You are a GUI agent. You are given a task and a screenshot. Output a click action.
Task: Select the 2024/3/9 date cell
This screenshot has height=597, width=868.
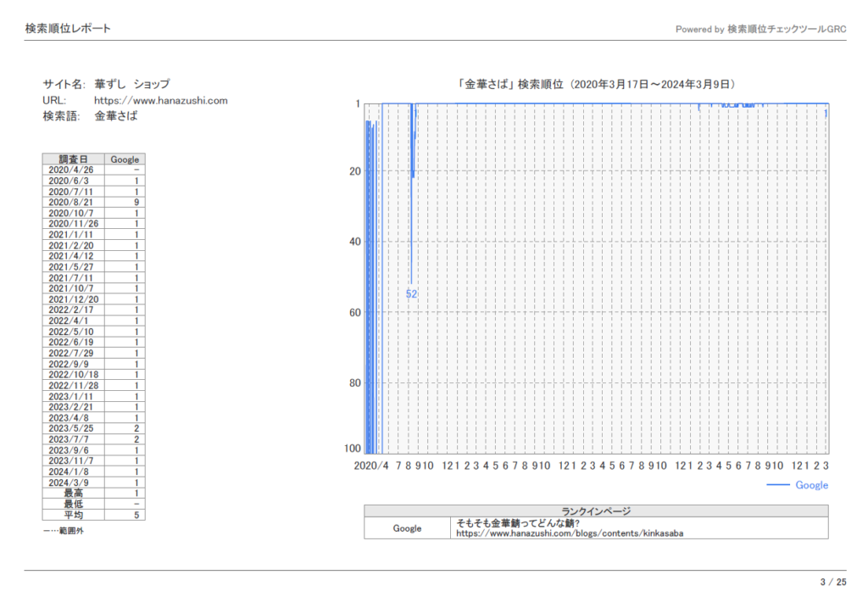(x=73, y=483)
